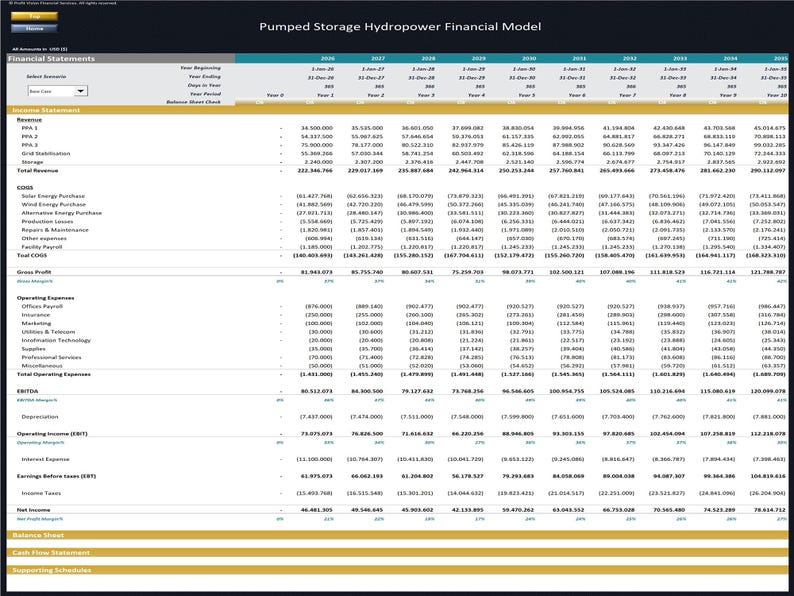This screenshot has width=794, height=596.
Task: Click Net Income value 46.481.305
Action: (316, 510)
